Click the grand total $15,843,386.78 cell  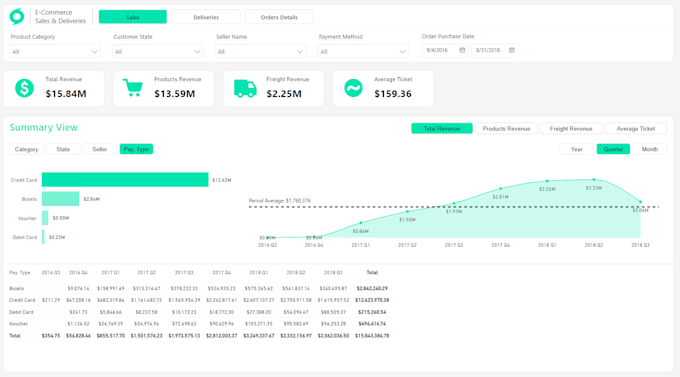[372, 336]
